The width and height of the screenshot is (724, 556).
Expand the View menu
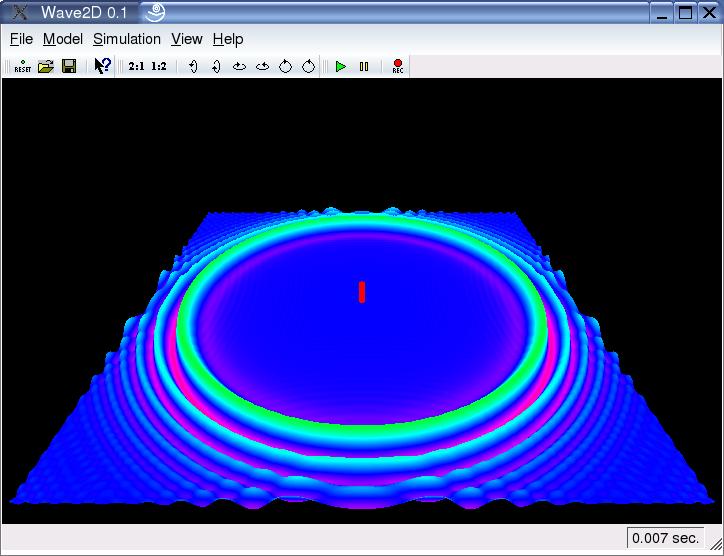coord(186,39)
